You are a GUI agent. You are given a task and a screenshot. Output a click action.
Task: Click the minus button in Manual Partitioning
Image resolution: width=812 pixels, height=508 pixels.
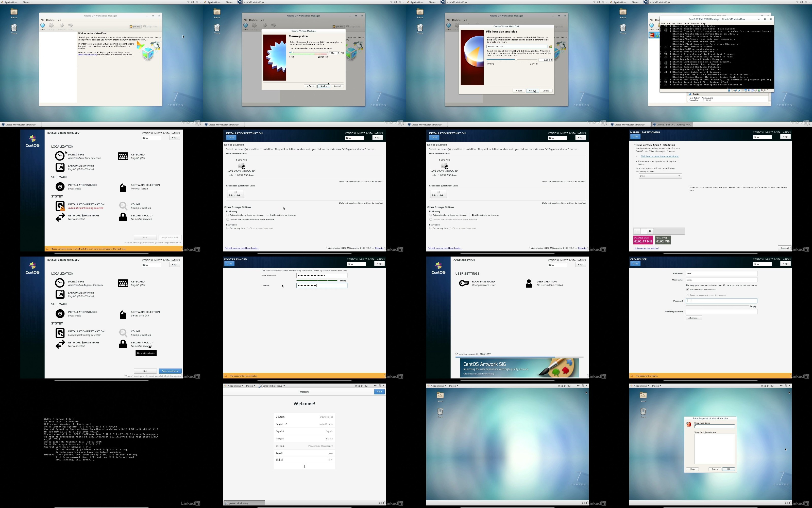[x=643, y=231]
